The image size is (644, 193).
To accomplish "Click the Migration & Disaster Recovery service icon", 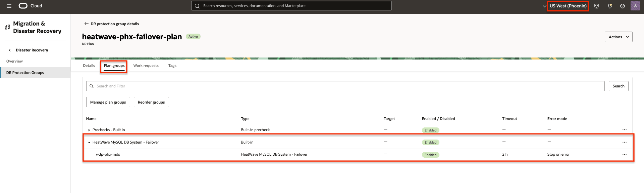I will pyautogui.click(x=7, y=27).
